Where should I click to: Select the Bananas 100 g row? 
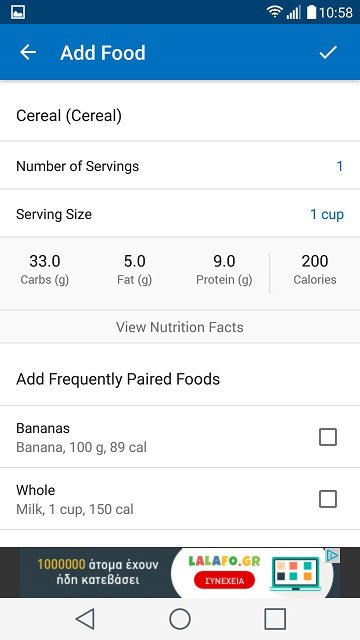click(x=180, y=437)
